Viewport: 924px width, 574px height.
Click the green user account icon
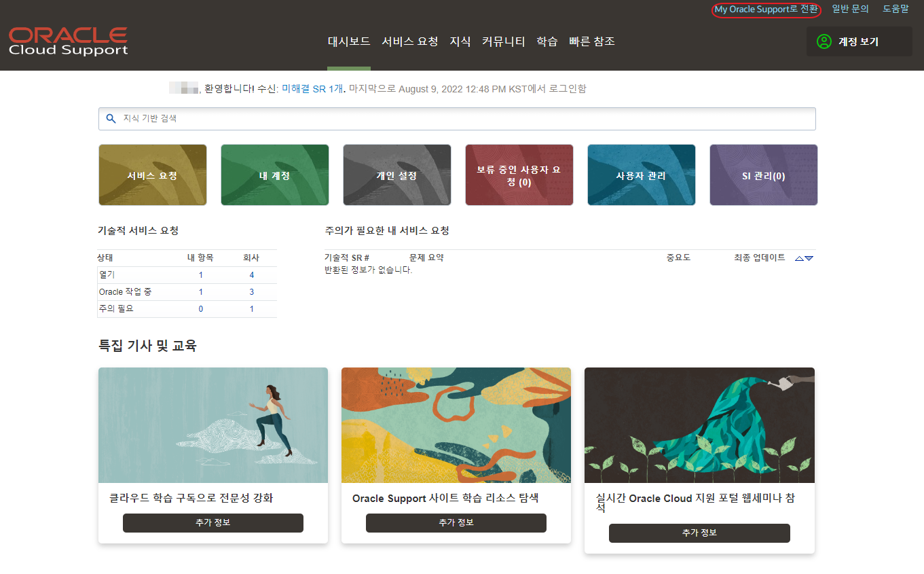824,41
